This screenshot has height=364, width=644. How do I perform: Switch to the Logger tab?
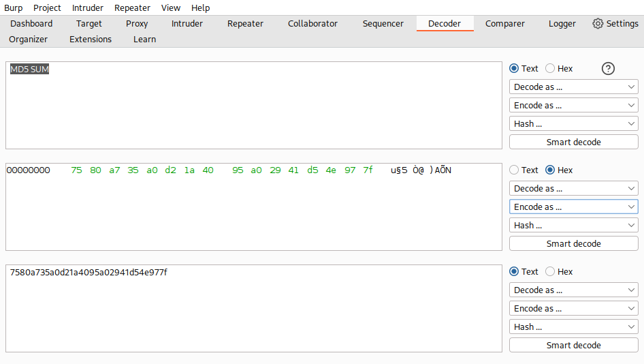[x=562, y=24]
